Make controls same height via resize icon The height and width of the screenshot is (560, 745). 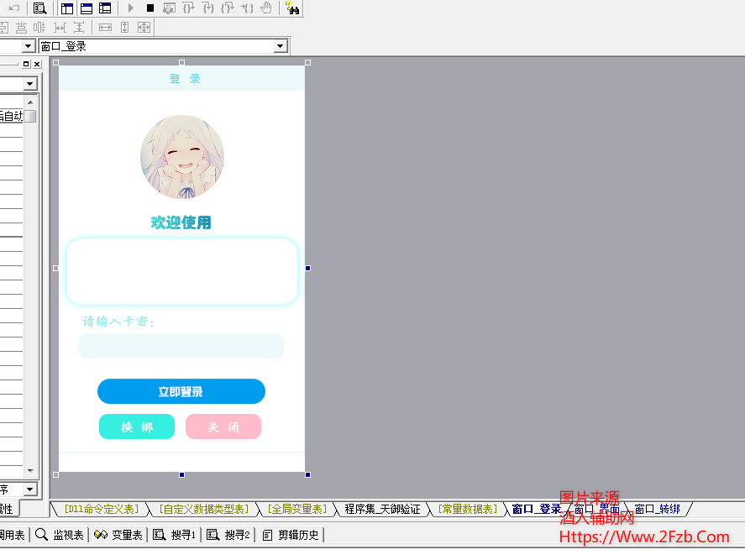coord(126,27)
